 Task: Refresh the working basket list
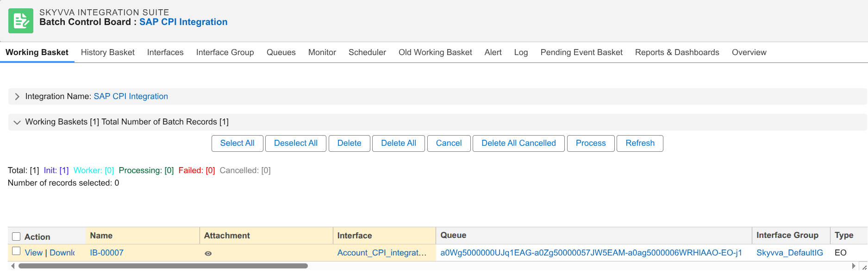(640, 143)
